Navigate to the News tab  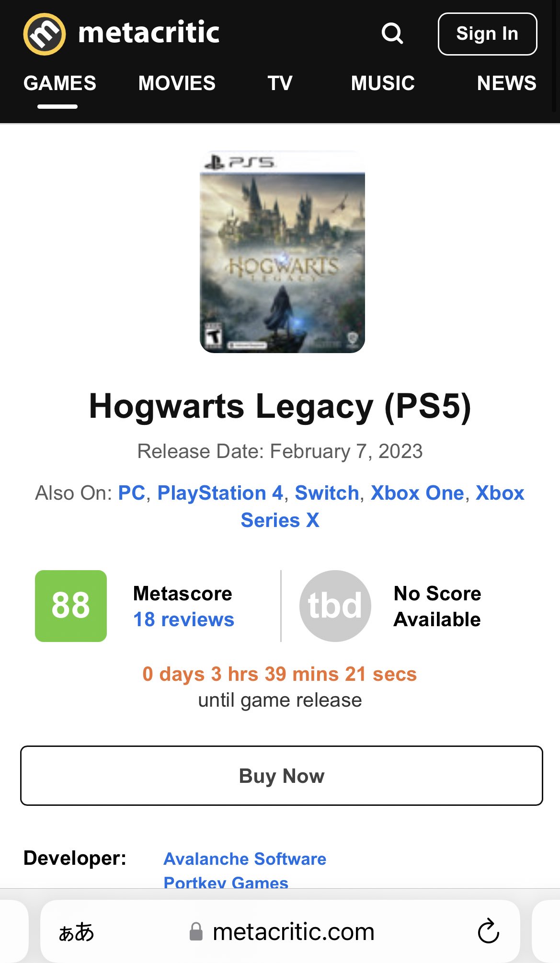(506, 83)
